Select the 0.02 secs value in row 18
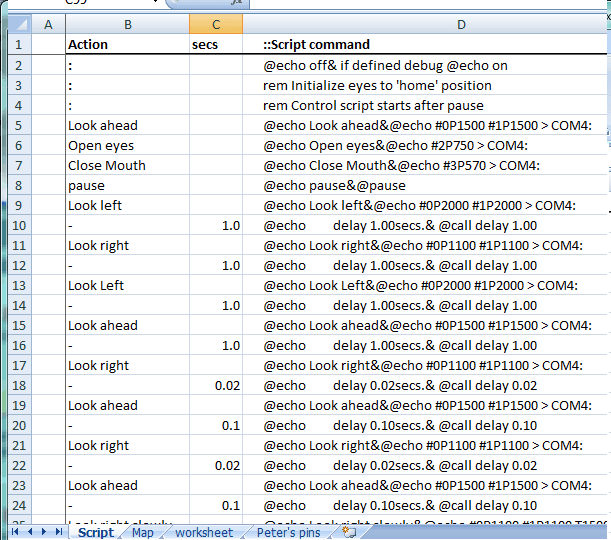 216,385
